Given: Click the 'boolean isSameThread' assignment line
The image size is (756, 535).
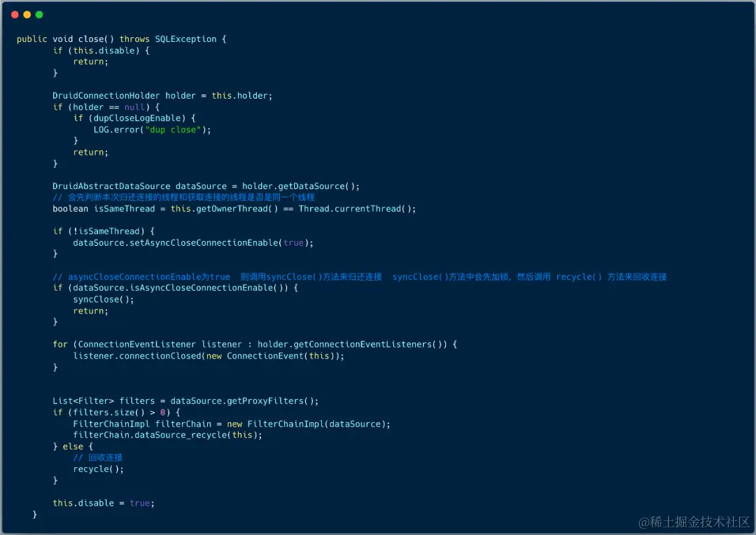Looking at the screenshot, I should [x=234, y=209].
